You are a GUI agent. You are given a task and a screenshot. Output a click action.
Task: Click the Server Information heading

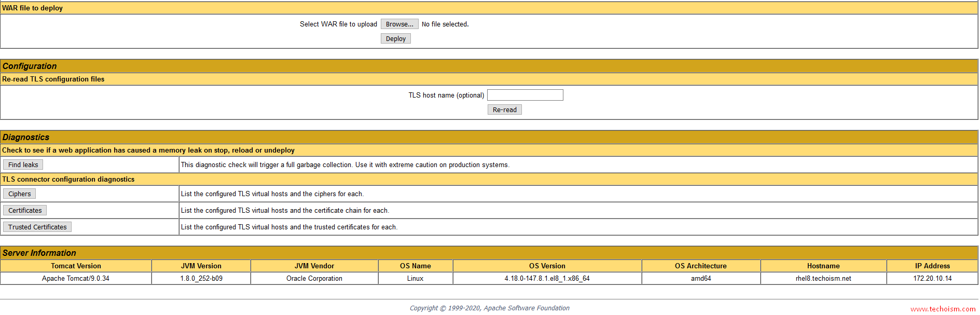tap(39, 253)
